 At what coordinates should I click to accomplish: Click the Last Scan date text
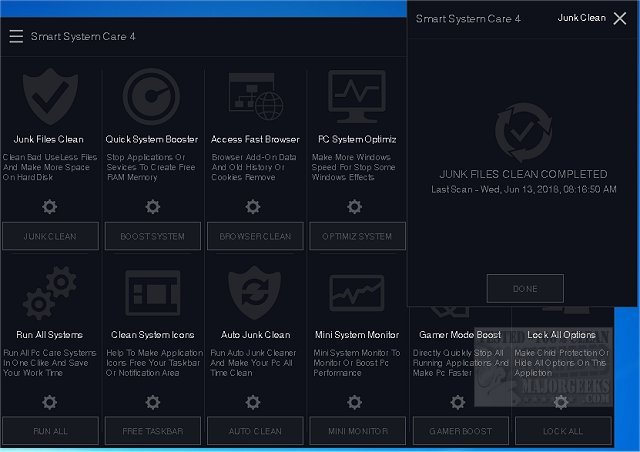click(x=524, y=189)
